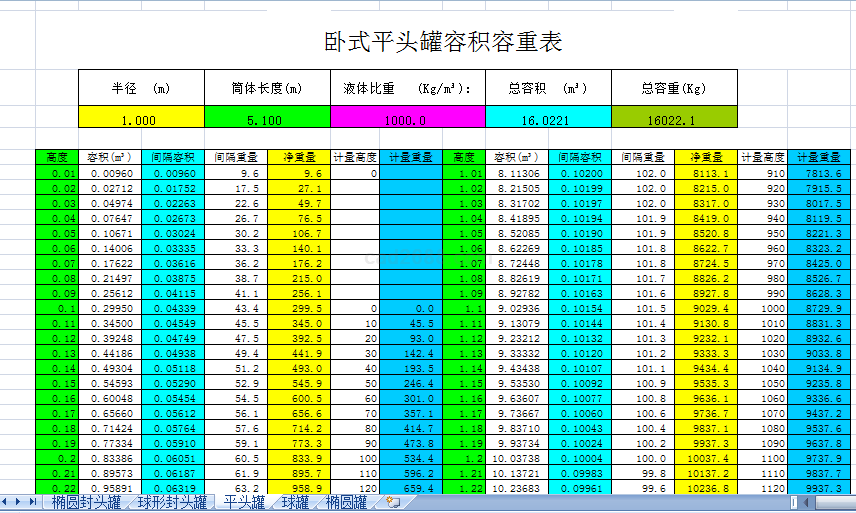
Task: Click the olive total weight cell 16022.1
Action: point(673,119)
